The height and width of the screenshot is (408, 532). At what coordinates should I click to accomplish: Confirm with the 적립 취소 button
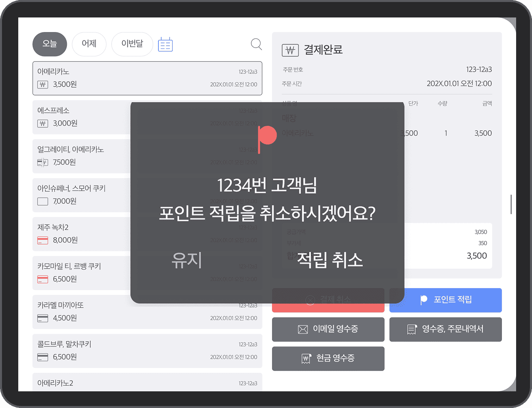(330, 260)
